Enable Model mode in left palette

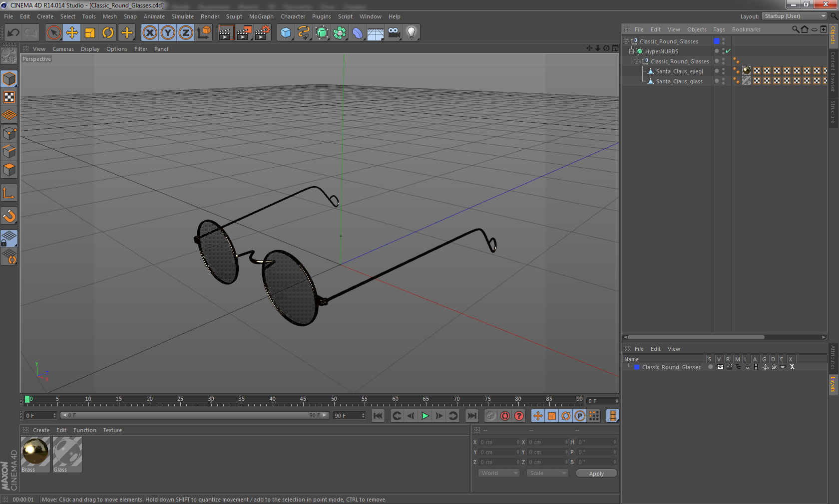click(9, 79)
